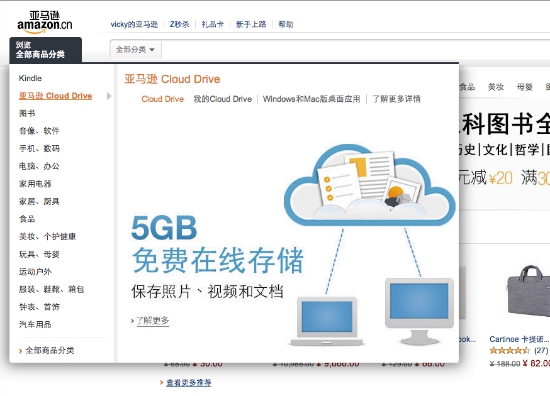Select the 母婴 tab in background page
Screen dimensions: 550x396
pyautogui.click(x=524, y=87)
